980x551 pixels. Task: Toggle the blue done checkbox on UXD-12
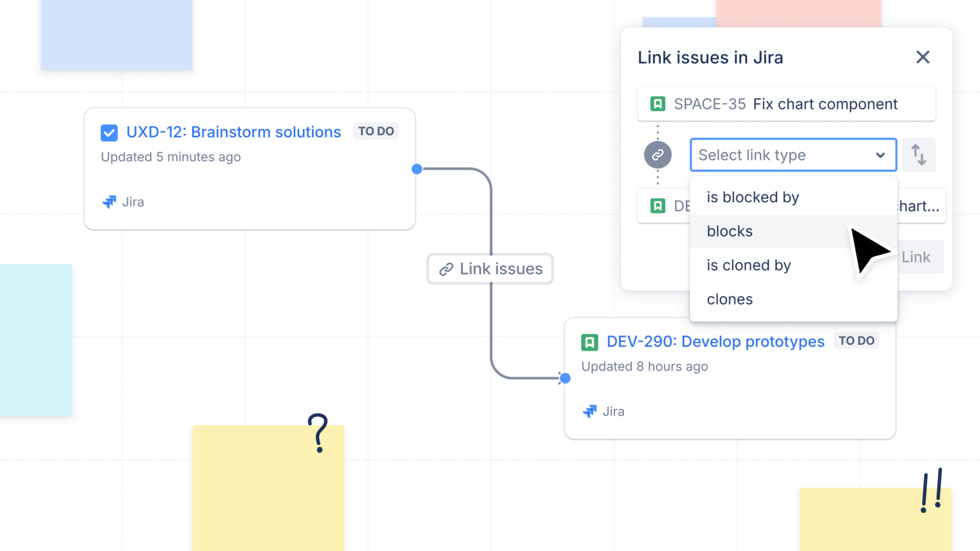109,133
